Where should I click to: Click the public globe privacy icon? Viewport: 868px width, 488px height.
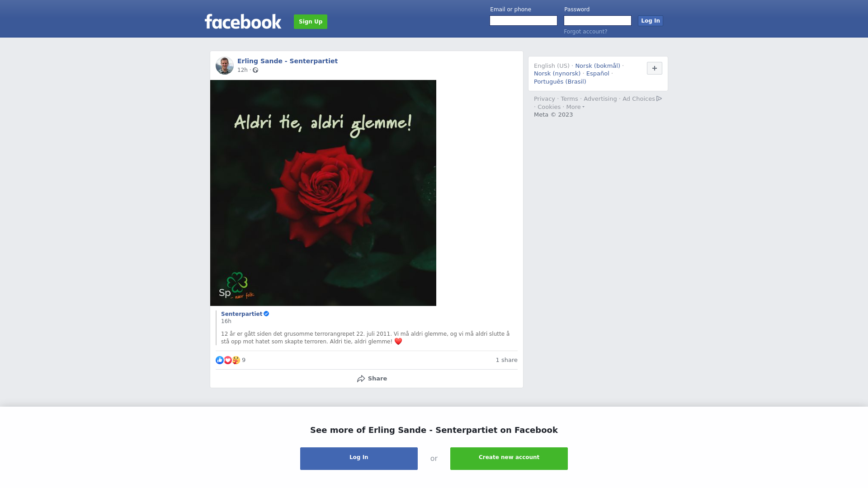click(x=255, y=70)
